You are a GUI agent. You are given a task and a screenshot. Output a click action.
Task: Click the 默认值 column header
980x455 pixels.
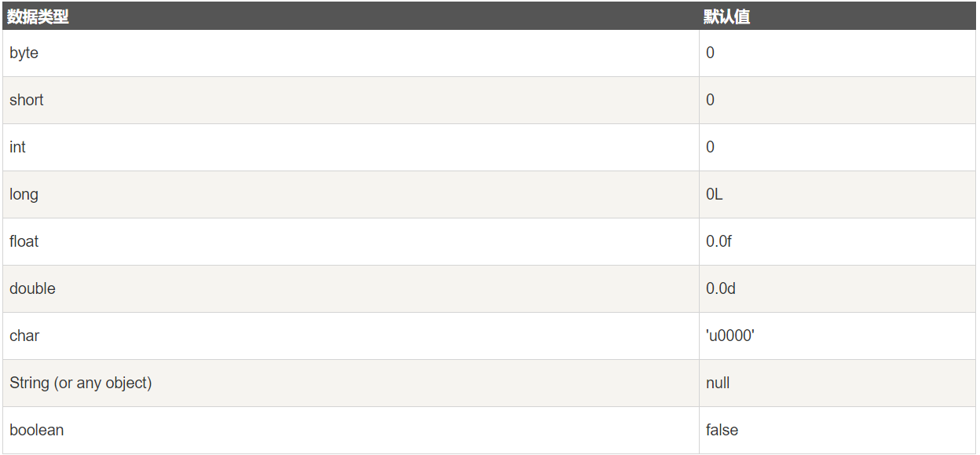[x=726, y=17]
